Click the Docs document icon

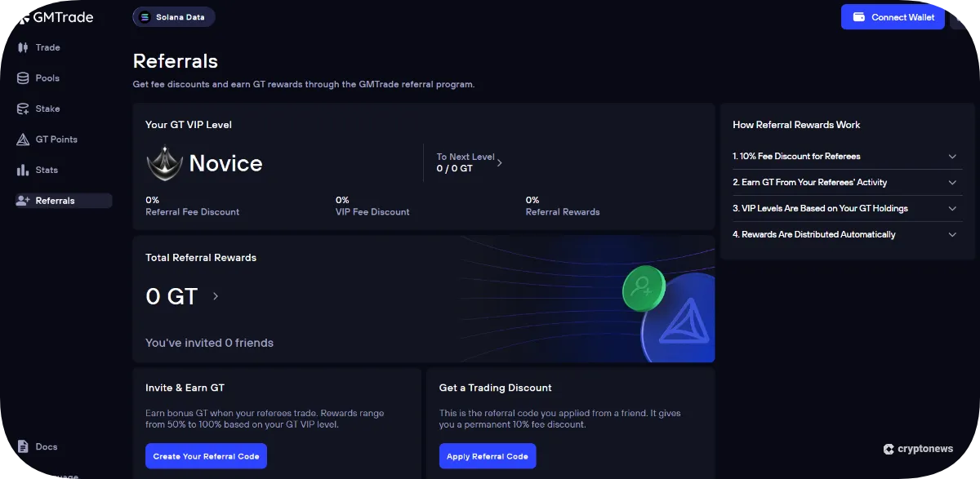(x=23, y=446)
